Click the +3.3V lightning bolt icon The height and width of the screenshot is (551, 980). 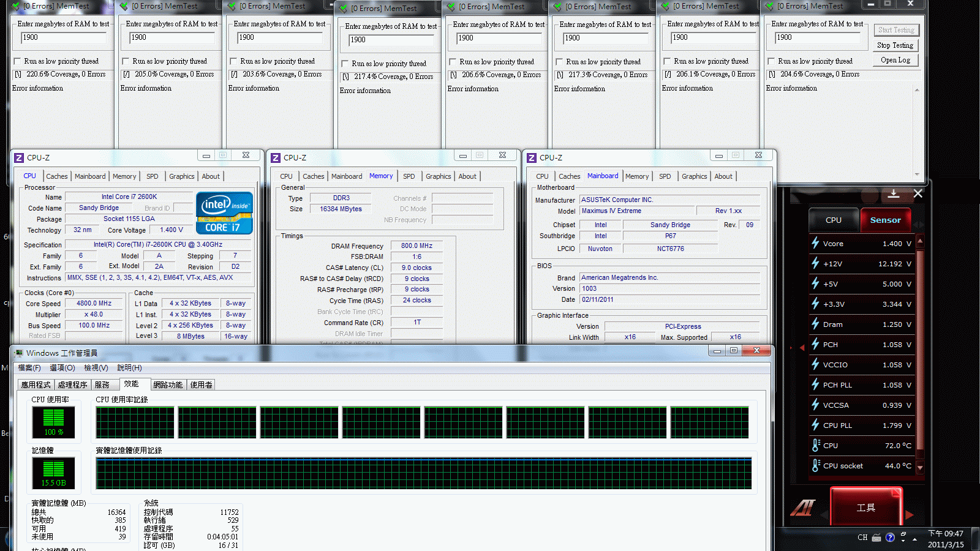point(815,304)
